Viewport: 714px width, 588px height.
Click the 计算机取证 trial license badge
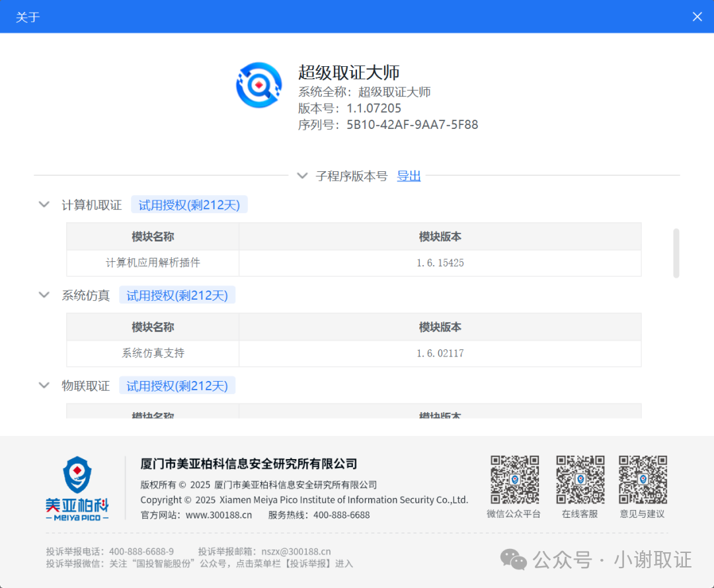(189, 205)
